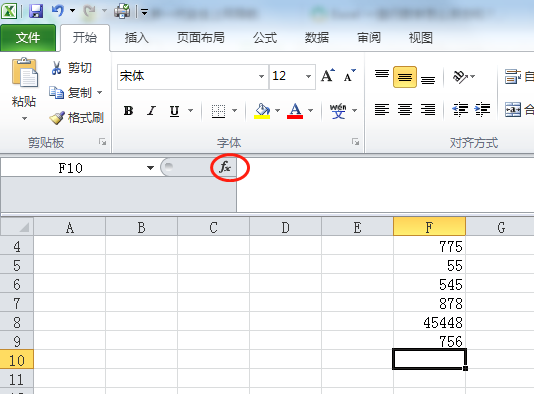Open the Customize Quick Access Toolbar arrow
This screenshot has height=394, width=534.
click(144, 12)
